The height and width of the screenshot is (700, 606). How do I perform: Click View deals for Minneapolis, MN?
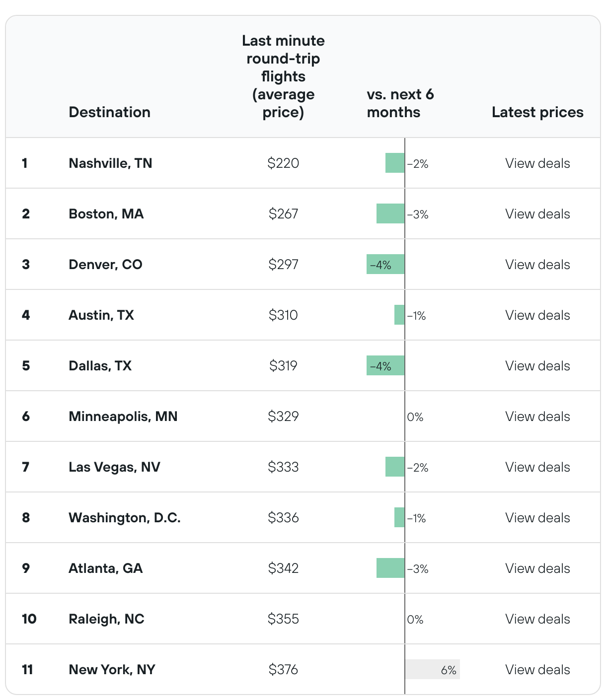tap(537, 417)
